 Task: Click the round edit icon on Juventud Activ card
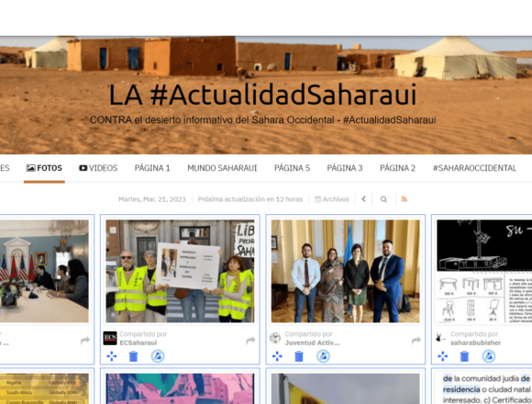click(323, 356)
